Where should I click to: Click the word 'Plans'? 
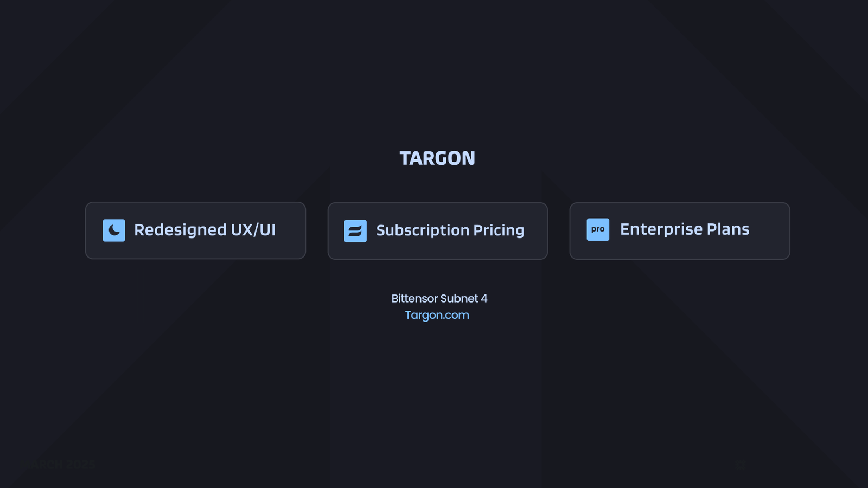click(x=728, y=229)
